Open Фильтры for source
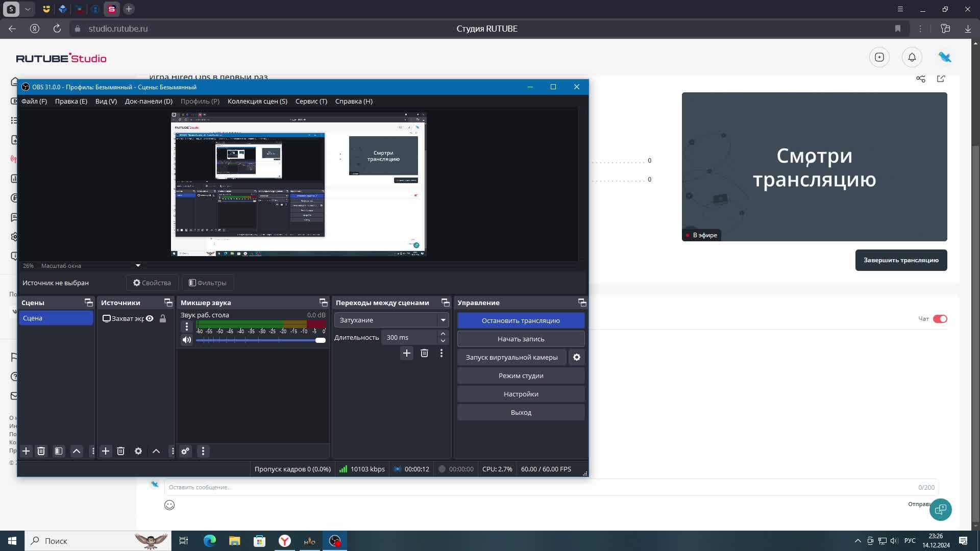 [x=207, y=283]
